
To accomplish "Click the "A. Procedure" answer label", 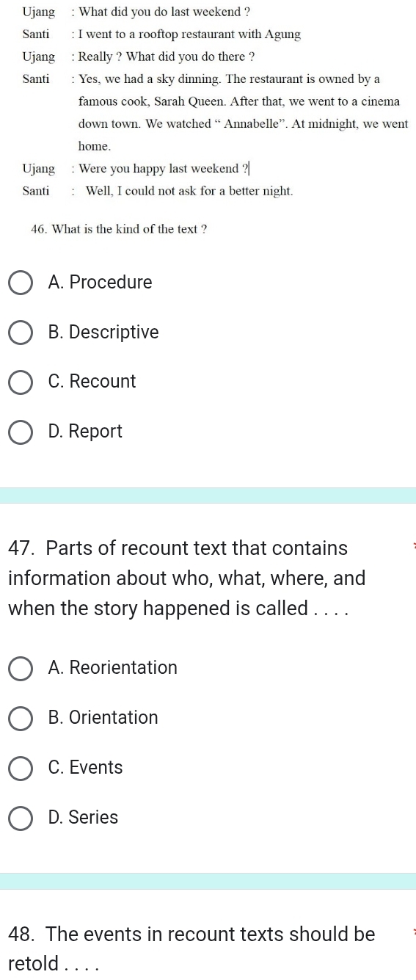I will [100, 283].
